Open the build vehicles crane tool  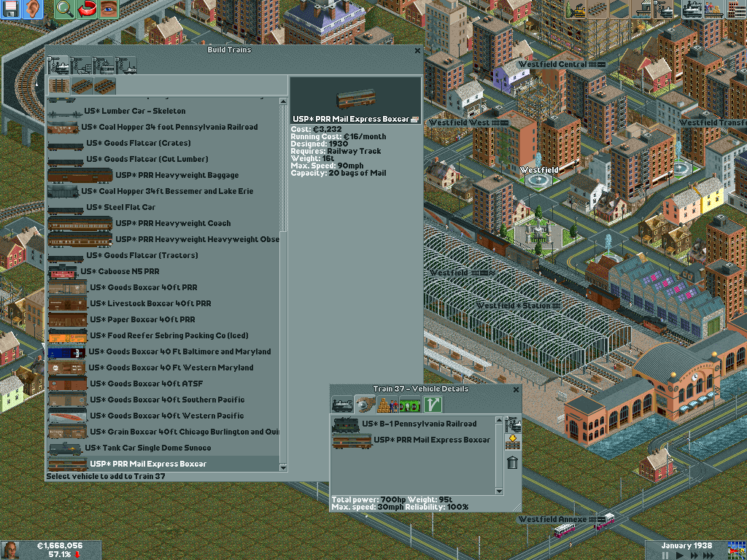point(662,9)
